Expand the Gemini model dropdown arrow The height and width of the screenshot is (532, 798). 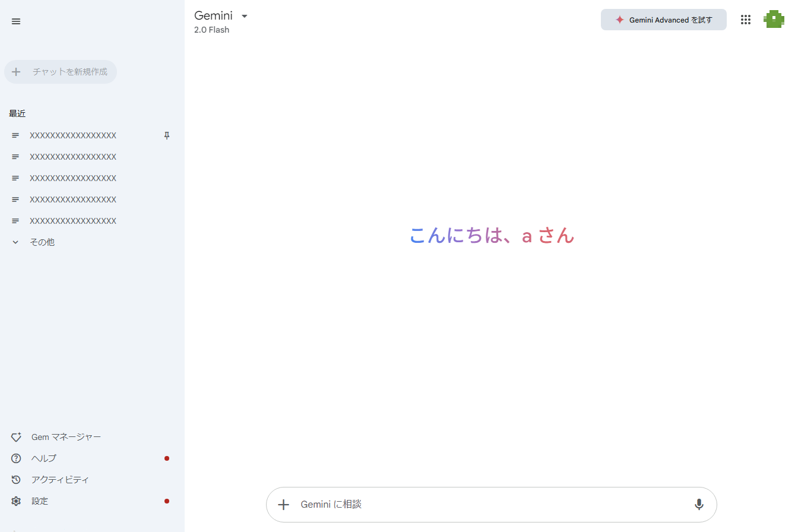(245, 16)
